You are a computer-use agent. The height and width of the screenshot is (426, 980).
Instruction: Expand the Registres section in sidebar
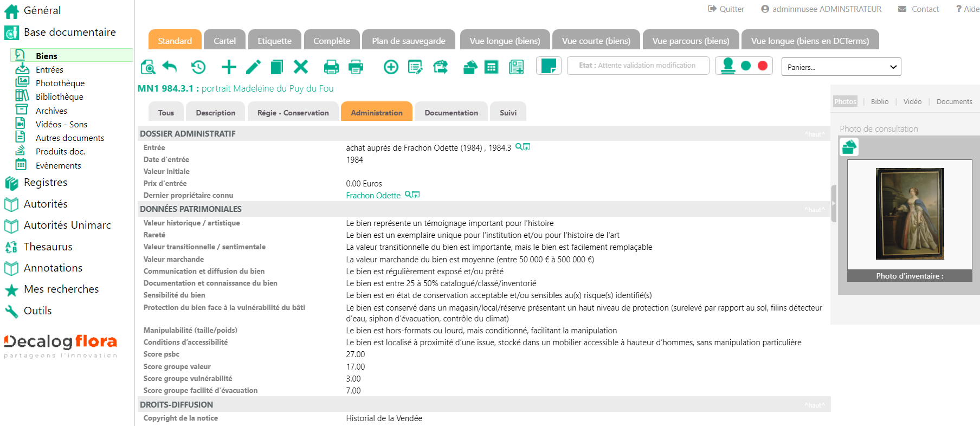tap(46, 183)
